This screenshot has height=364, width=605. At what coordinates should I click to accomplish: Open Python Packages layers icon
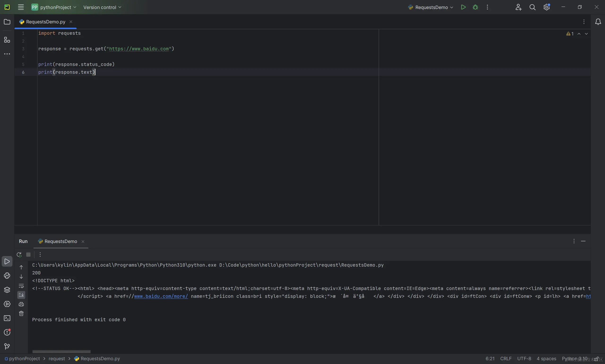point(7,290)
